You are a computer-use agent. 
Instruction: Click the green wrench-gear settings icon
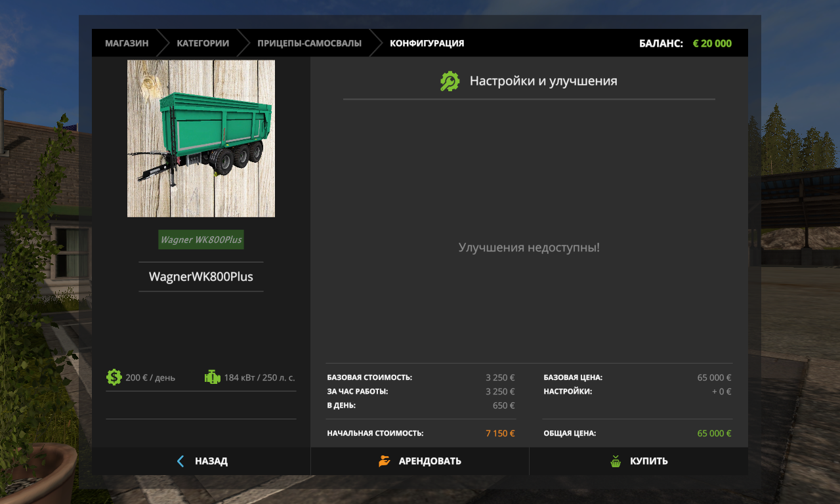[450, 81]
